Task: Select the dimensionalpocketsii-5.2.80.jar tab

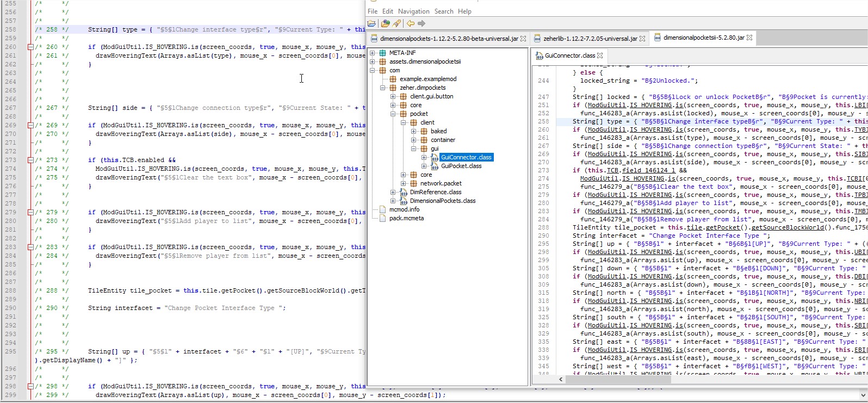Action: [704, 38]
